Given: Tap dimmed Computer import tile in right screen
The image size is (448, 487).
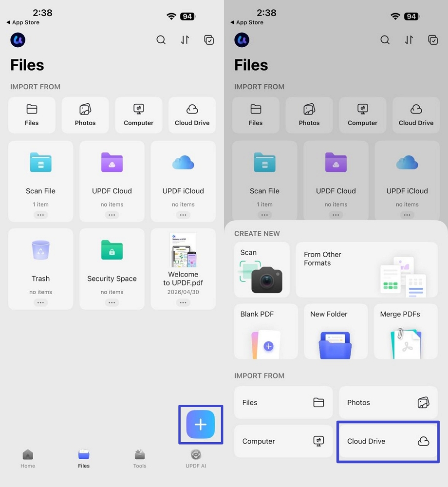Looking at the screenshot, I should pos(363,115).
